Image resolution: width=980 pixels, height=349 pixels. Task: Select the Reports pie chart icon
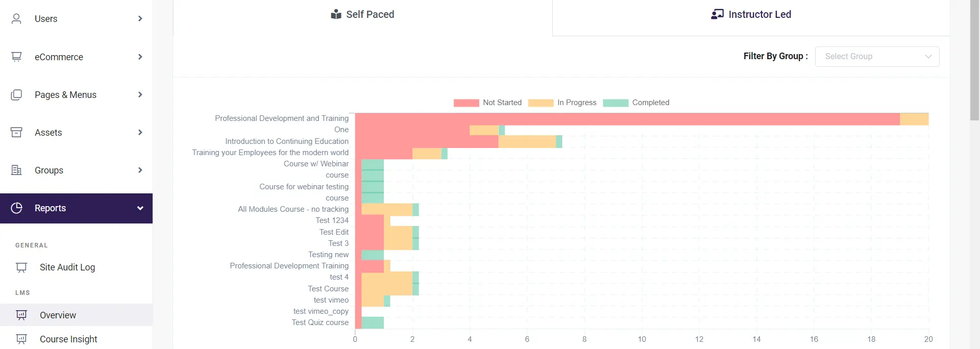[17, 208]
